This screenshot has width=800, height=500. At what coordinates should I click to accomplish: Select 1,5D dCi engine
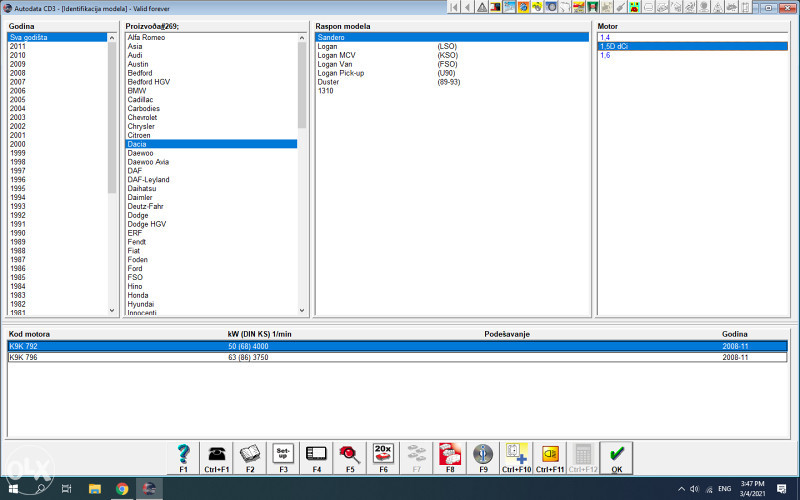693,46
